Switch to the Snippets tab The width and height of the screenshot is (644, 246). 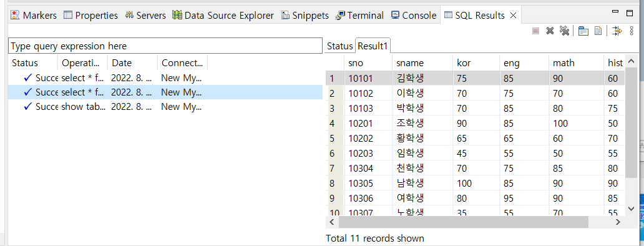(305, 16)
